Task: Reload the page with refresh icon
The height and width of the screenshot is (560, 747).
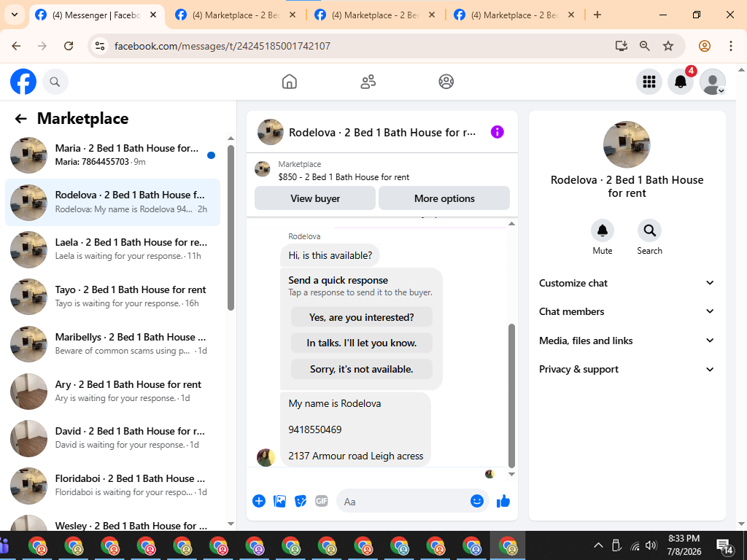Action: point(69,46)
